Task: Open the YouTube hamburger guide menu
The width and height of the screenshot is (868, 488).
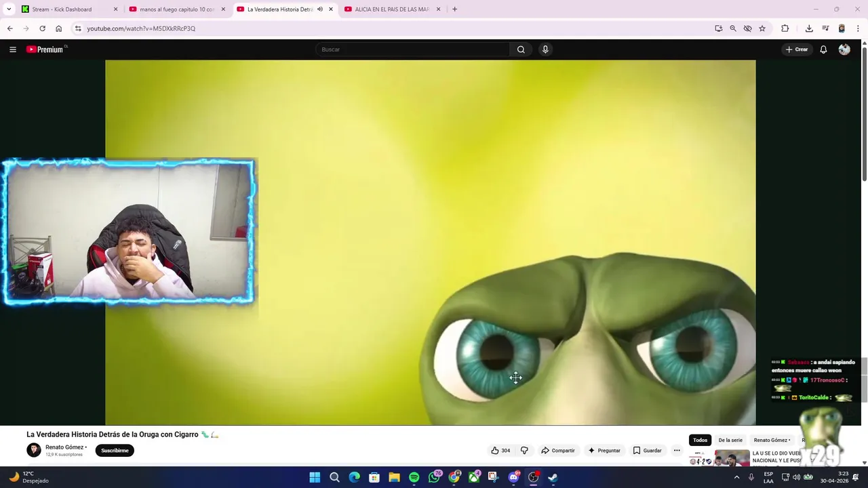Action: tap(12, 49)
